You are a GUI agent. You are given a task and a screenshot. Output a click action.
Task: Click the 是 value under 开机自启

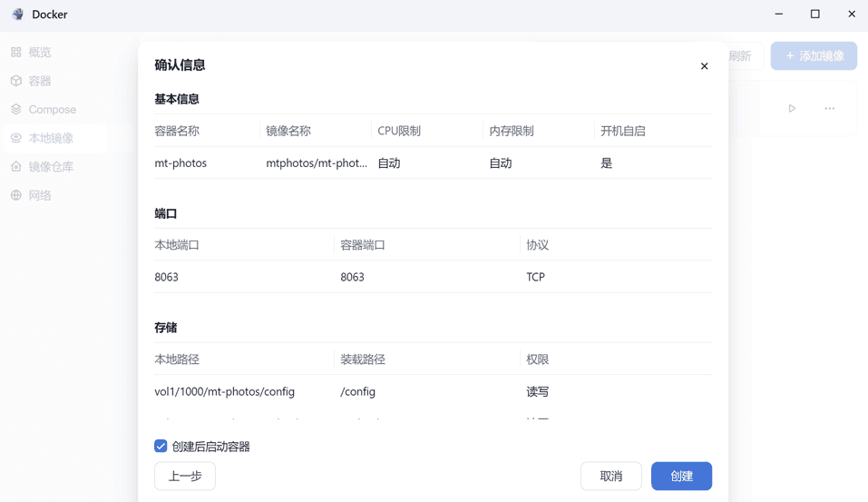pyautogui.click(x=607, y=162)
